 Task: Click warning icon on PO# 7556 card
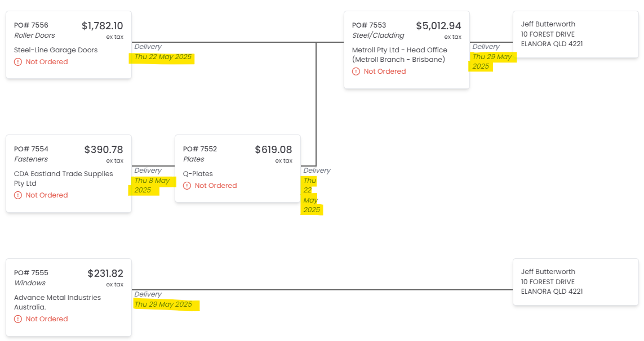click(18, 62)
